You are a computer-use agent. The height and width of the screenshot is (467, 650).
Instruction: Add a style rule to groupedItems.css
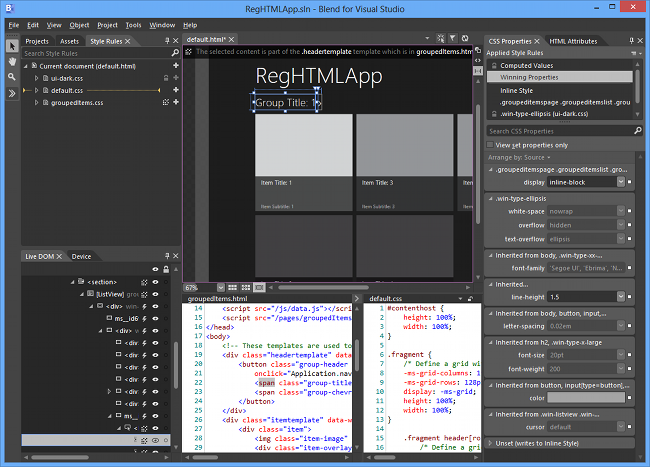coord(176,102)
